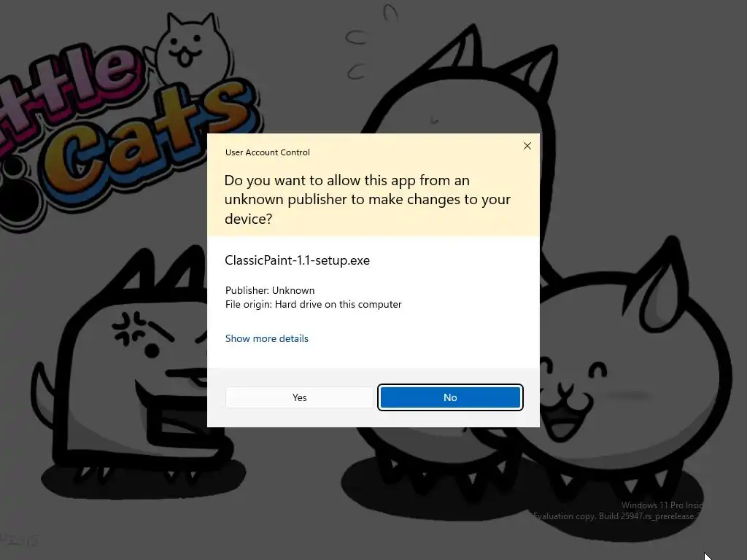Expand the Show more details link
747x560 pixels.
tap(267, 338)
